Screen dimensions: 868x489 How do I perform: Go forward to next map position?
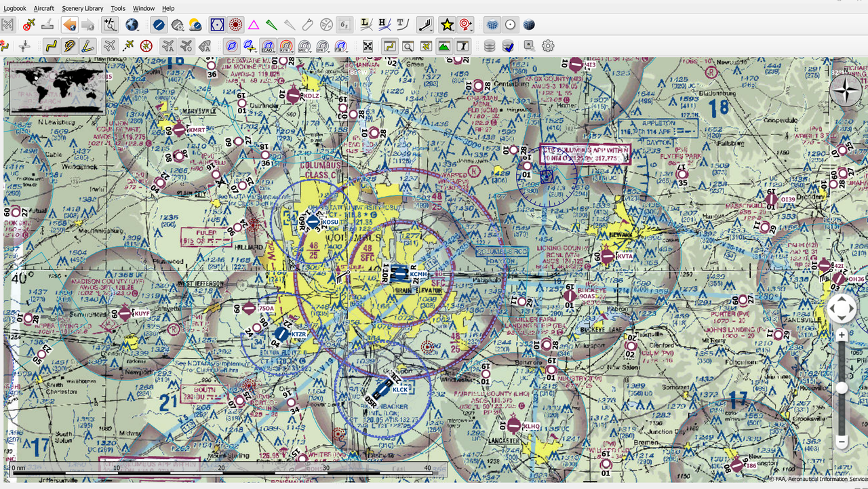tap(88, 25)
